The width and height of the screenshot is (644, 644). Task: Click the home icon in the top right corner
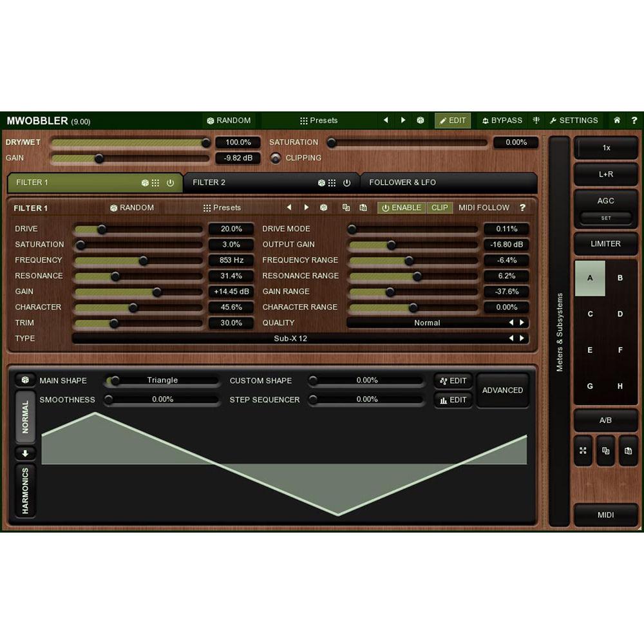tap(616, 120)
